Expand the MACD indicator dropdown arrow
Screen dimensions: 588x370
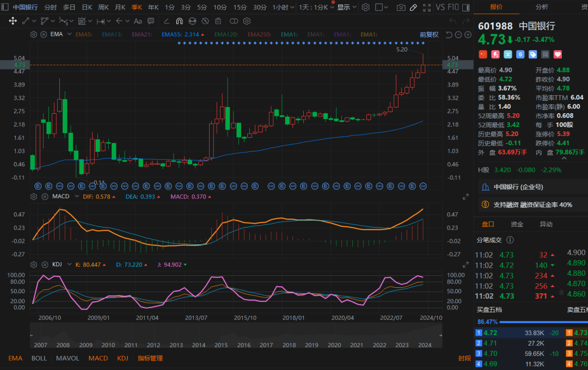click(77, 196)
